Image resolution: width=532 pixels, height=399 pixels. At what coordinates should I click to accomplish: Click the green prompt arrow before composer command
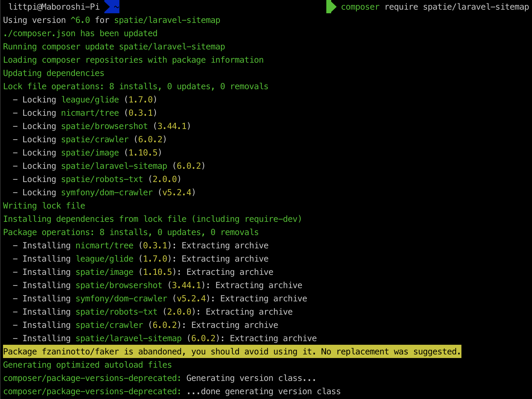point(331,7)
